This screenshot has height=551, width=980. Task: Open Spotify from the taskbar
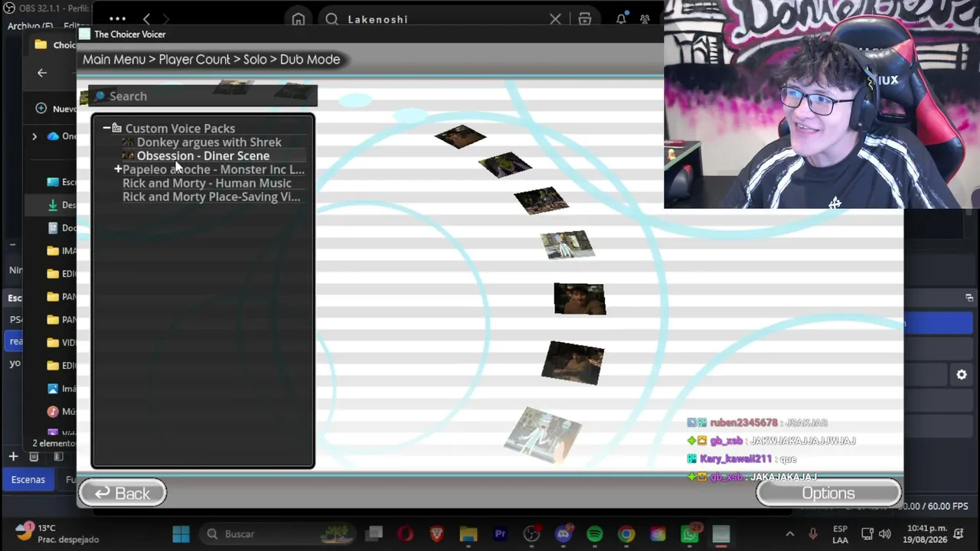[x=595, y=534]
